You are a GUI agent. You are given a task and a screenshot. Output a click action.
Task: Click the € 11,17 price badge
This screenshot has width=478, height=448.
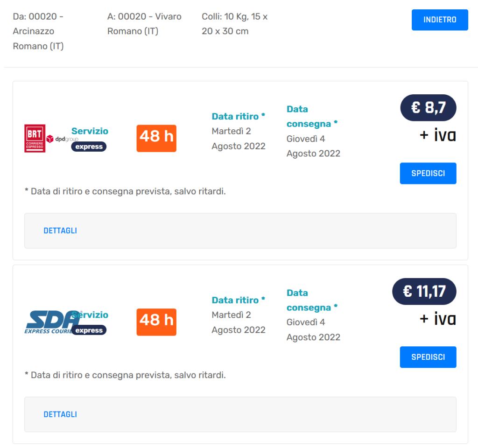424,292
